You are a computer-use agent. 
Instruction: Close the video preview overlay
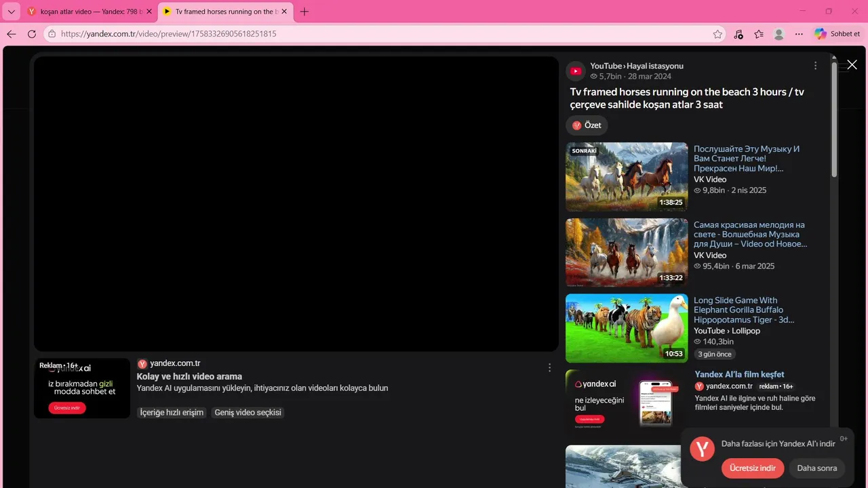[852, 64]
